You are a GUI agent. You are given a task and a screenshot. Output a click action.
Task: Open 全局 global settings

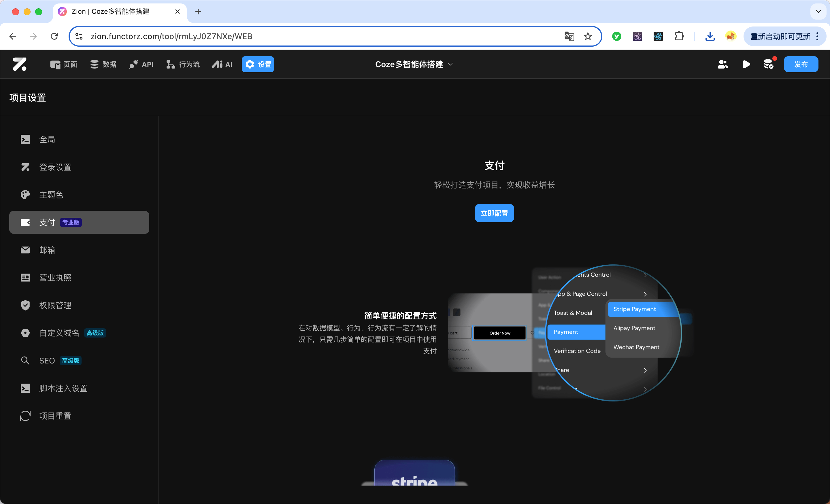tap(79, 139)
